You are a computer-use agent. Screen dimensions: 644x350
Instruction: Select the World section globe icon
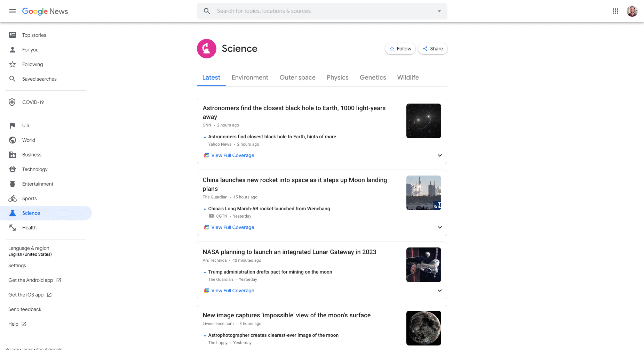tap(13, 140)
